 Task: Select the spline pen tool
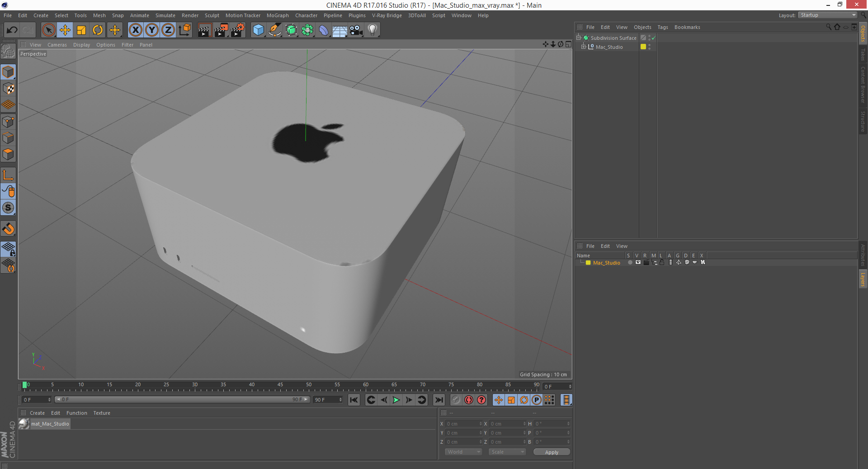tap(275, 30)
